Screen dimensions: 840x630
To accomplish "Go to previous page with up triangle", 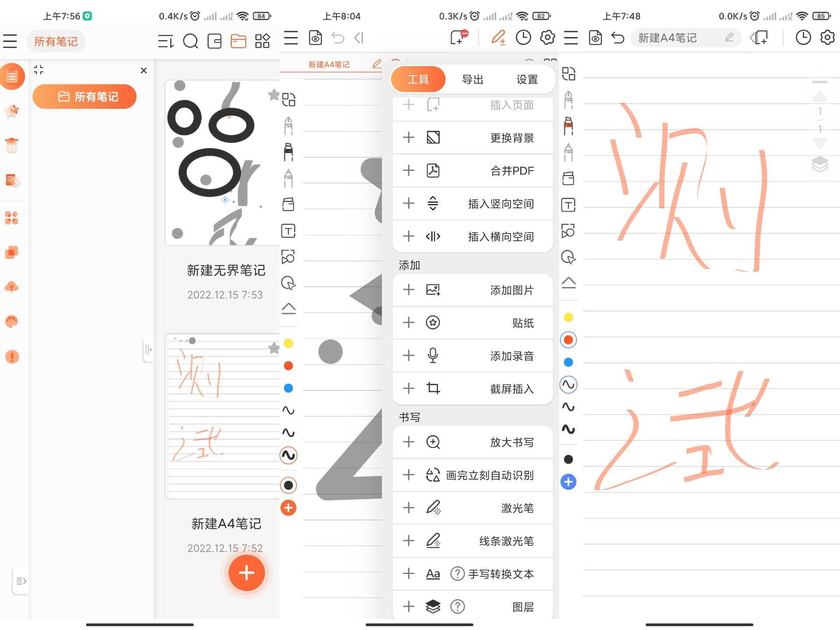I will (x=819, y=96).
